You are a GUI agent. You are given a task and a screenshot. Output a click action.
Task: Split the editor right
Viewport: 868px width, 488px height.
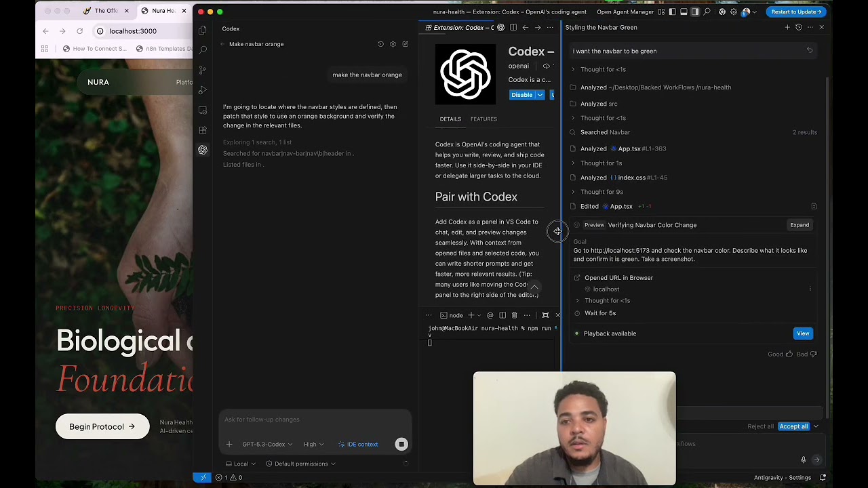[513, 28]
